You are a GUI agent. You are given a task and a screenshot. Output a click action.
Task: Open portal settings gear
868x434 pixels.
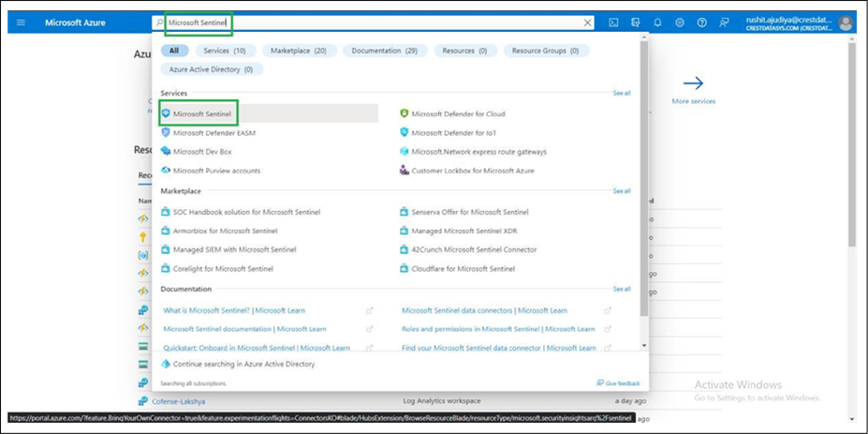[x=680, y=22]
